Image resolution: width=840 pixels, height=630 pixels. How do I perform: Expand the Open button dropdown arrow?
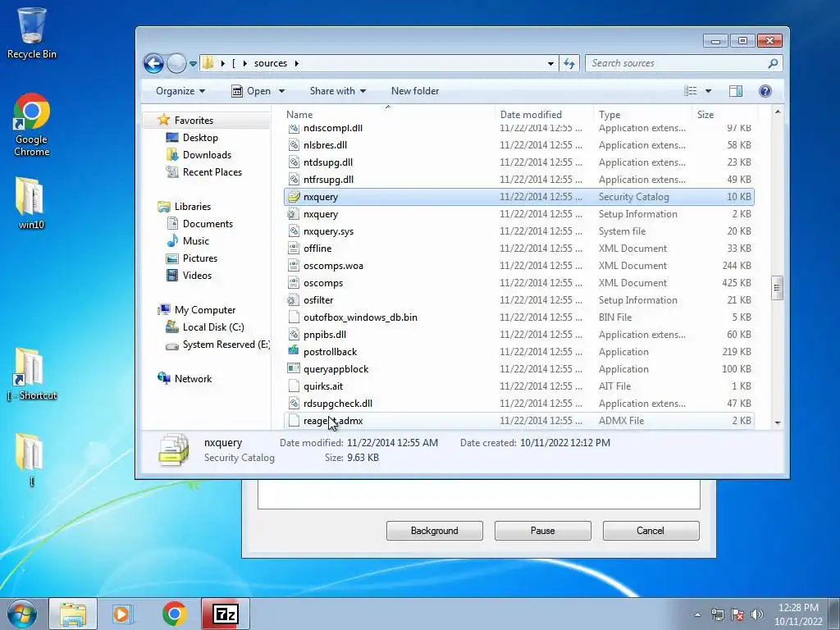click(282, 91)
